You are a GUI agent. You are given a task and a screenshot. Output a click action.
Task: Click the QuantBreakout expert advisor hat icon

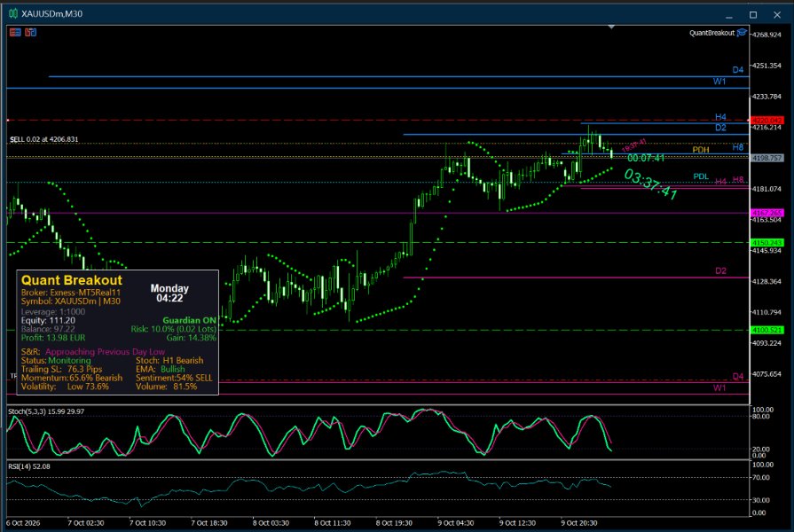(742, 33)
